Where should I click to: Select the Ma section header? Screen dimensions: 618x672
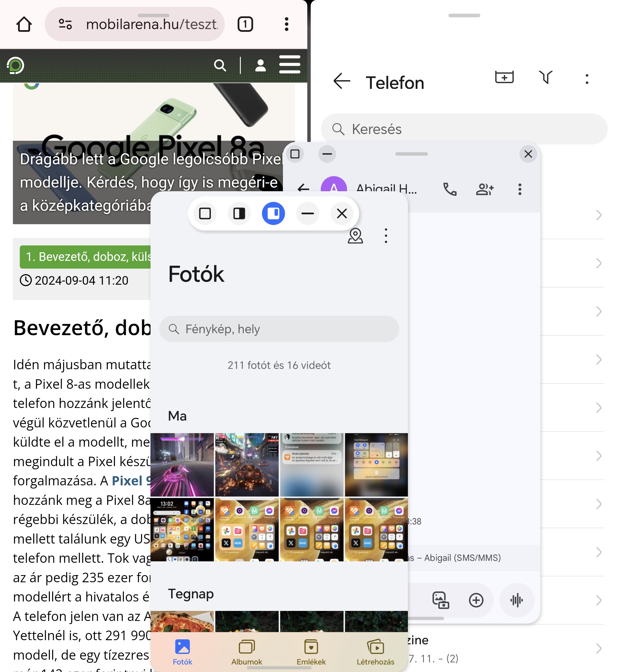point(177,416)
